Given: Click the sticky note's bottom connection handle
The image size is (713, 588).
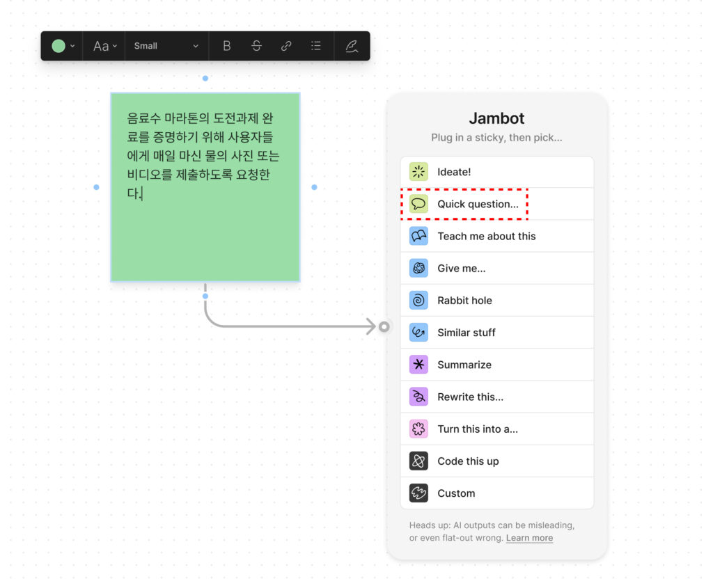Looking at the screenshot, I should pos(205,296).
